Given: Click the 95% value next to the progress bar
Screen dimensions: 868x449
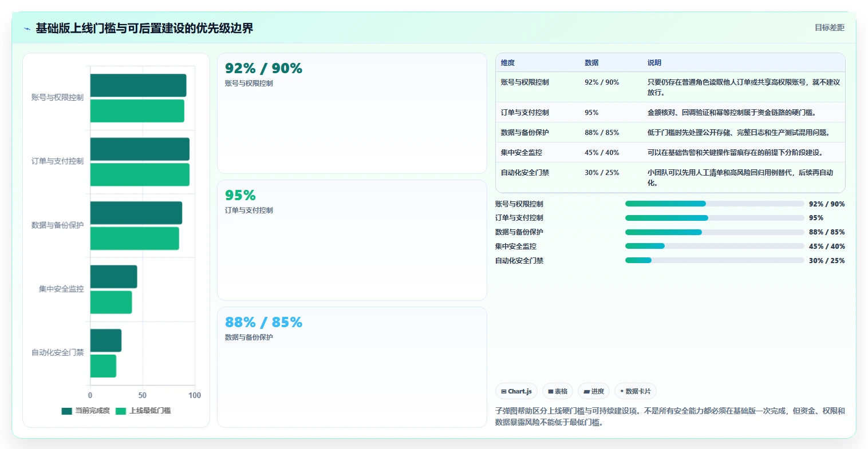Looking at the screenshot, I should coord(816,218).
